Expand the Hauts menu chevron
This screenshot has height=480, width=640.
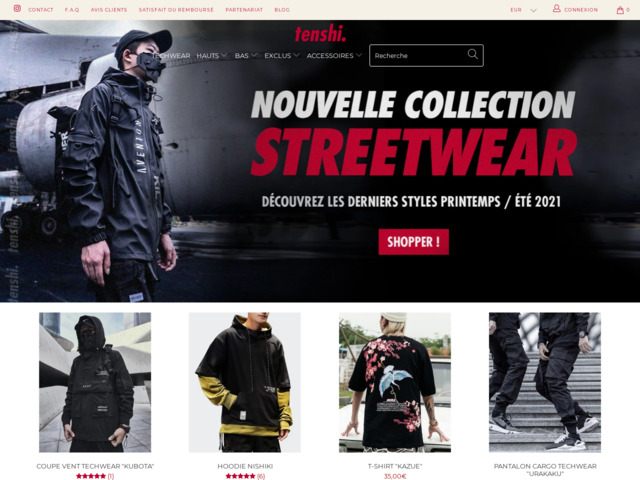click(x=223, y=55)
